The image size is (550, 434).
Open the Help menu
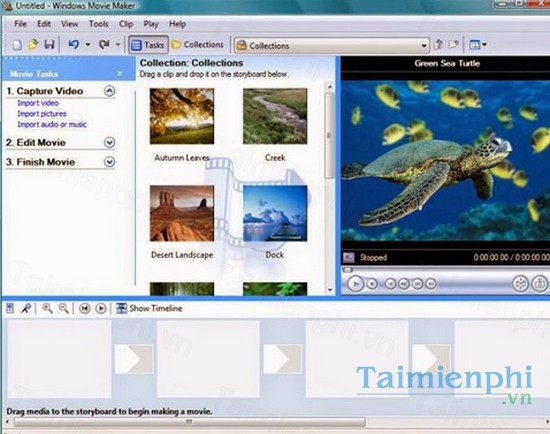[177, 24]
